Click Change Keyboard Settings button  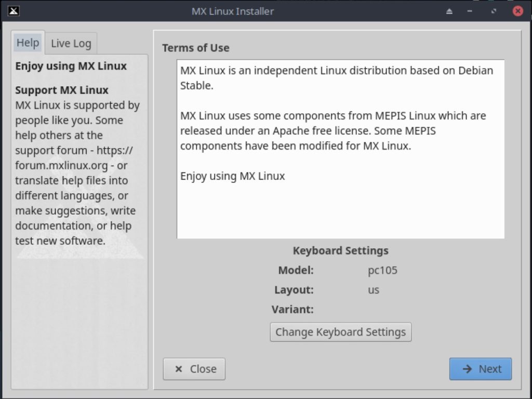click(341, 332)
